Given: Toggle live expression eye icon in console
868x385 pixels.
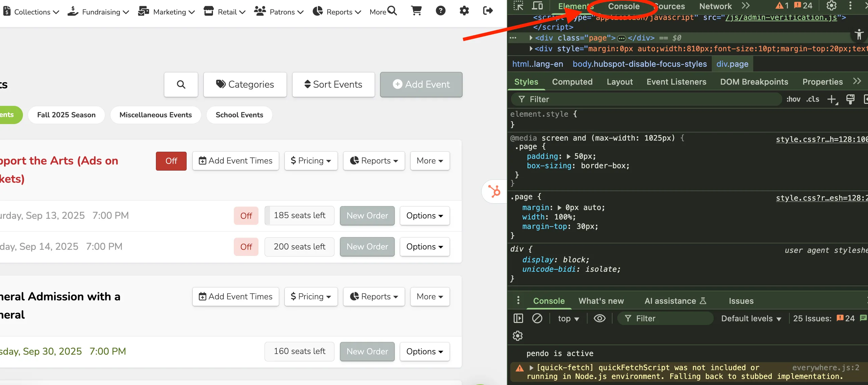Looking at the screenshot, I should tap(599, 318).
